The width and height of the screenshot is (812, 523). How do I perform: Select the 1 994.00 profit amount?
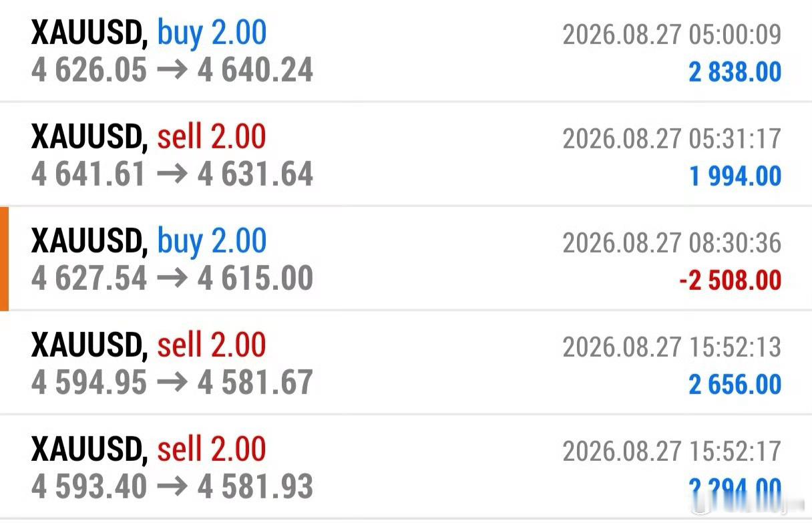tap(735, 176)
